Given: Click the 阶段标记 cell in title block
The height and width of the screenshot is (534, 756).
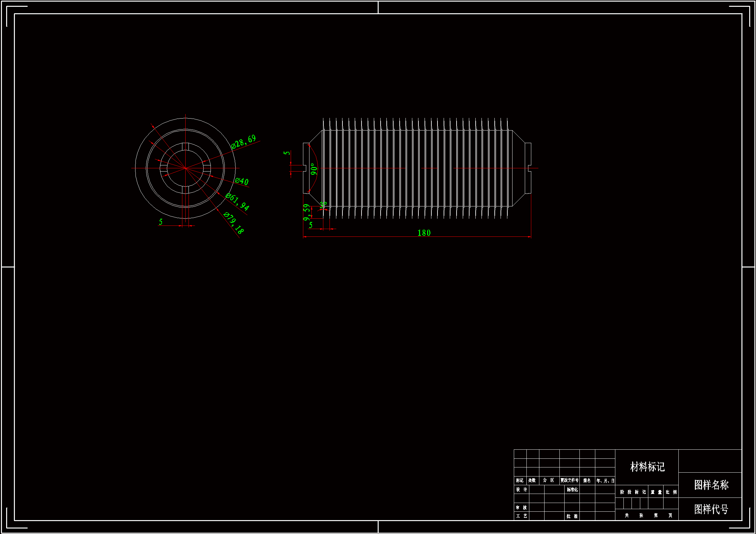Looking at the screenshot, I should coord(632,492).
